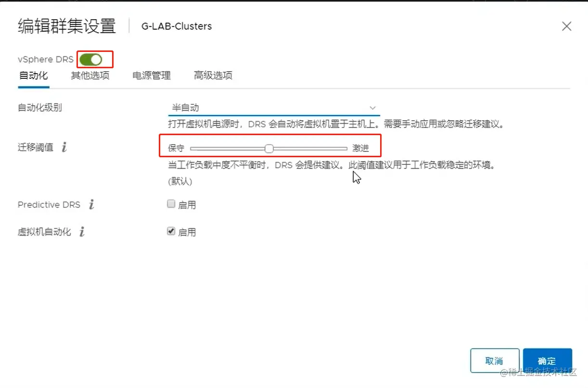Switch to the 其他选项 tab
Screen dimensions: 588x388
point(90,75)
